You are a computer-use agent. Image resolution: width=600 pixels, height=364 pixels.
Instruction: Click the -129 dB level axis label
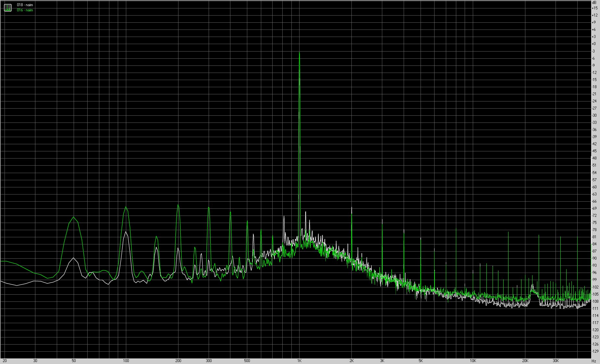595,351
